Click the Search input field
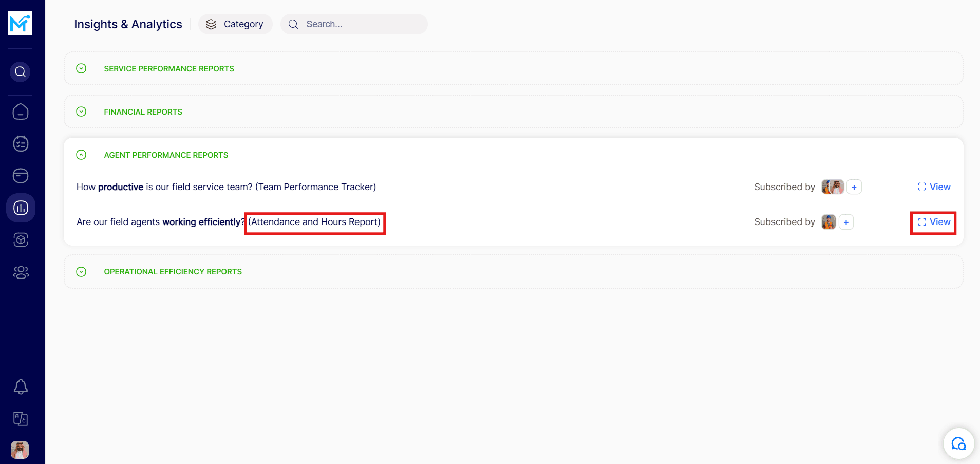This screenshot has height=464, width=980. (360, 24)
